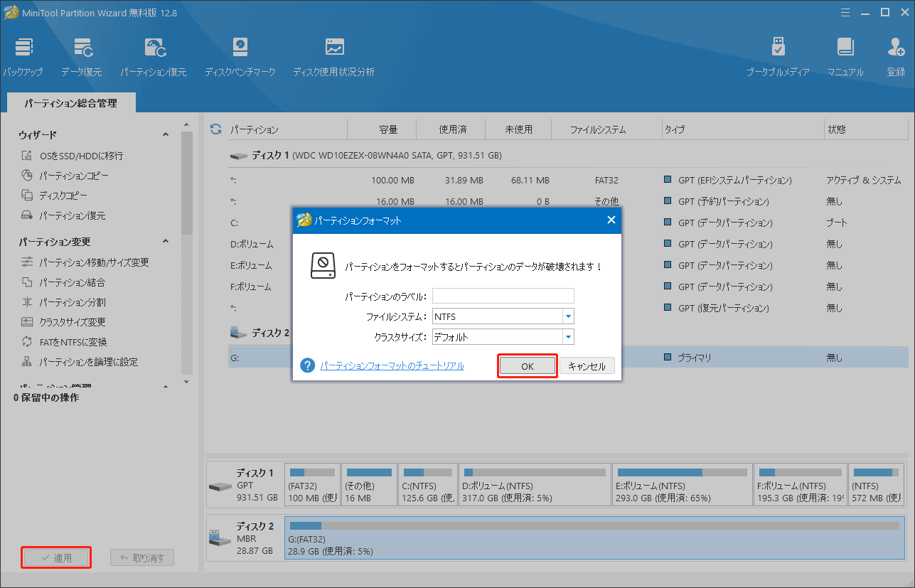
Task: Click ディスク 2 MBR disk icon in map
Action: click(x=220, y=539)
